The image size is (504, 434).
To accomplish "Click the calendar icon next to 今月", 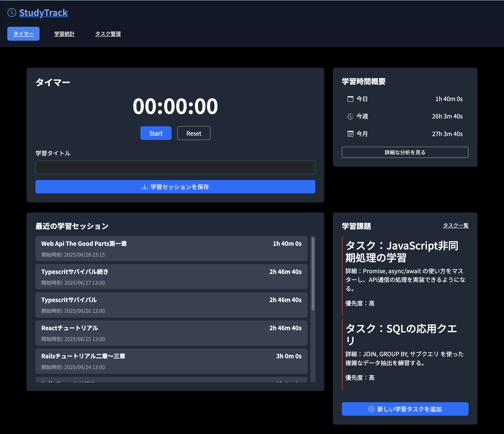I will (350, 134).
